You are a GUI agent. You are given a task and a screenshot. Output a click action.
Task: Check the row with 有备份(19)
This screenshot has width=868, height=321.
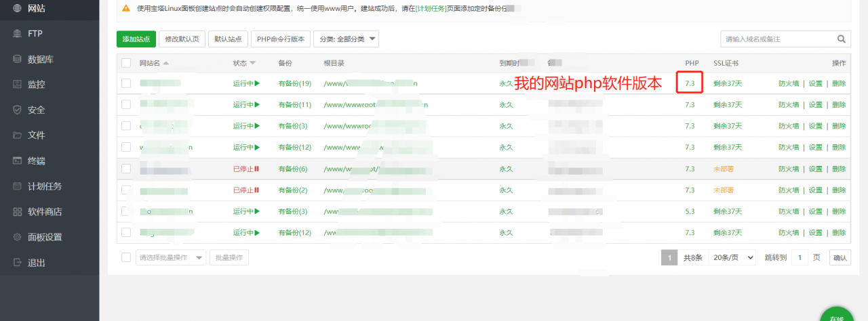126,83
